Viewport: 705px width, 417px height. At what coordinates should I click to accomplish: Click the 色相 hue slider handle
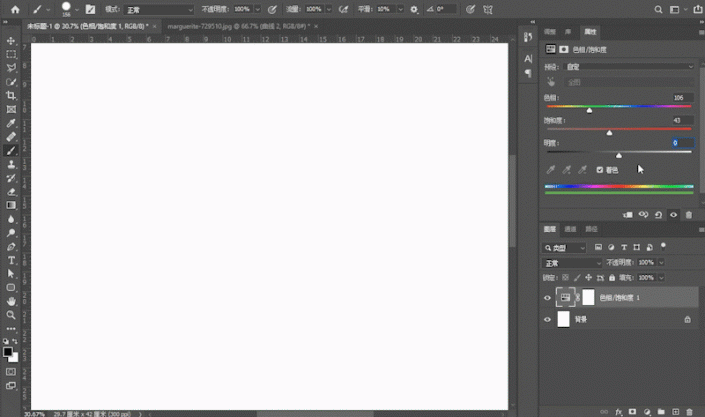click(589, 110)
